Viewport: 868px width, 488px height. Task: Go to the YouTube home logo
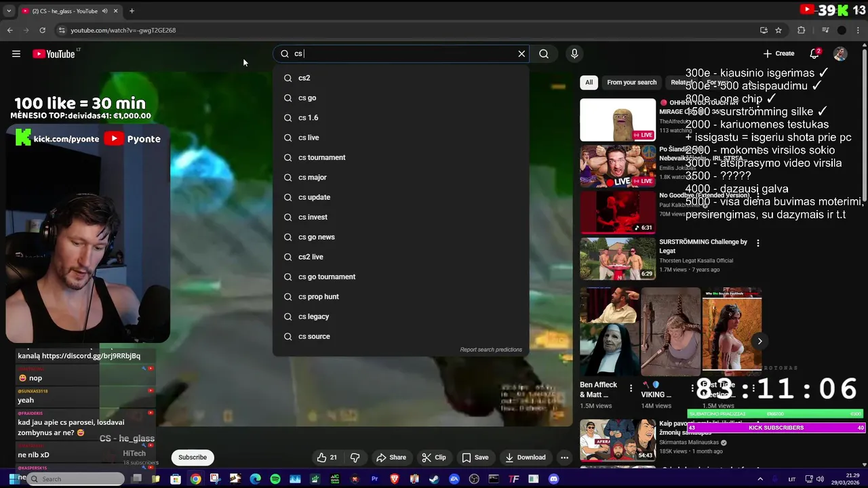tap(54, 54)
